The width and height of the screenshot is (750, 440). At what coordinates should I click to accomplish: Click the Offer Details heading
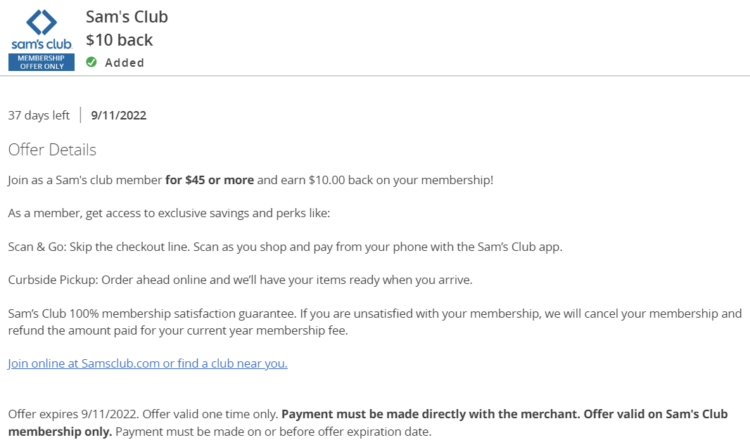click(52, 150)
